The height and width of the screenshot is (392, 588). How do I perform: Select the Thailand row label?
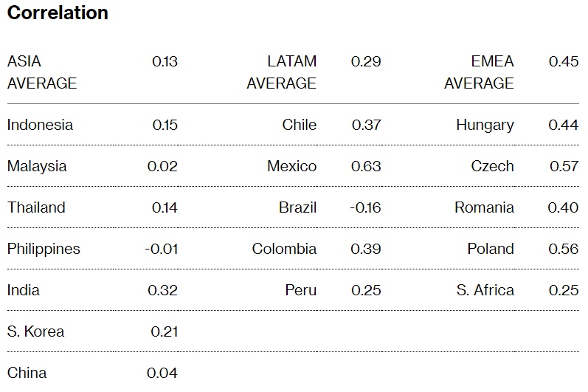pos(36,207)
